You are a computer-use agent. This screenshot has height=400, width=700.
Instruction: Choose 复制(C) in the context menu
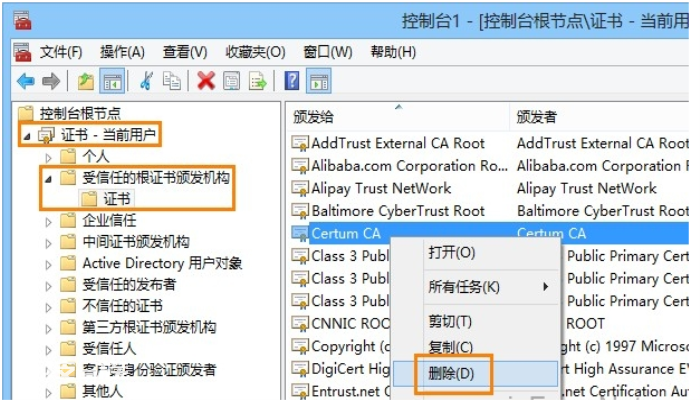[475, 347]
